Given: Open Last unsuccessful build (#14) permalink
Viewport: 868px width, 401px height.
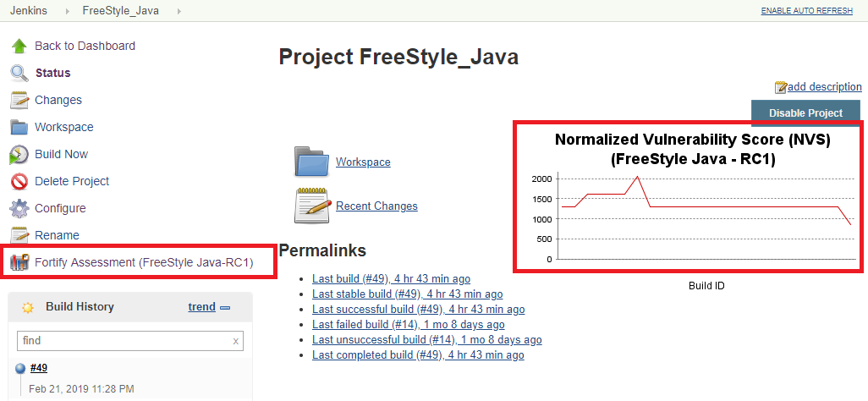Looking at the screenshot, I should click(x=426, y=339).
